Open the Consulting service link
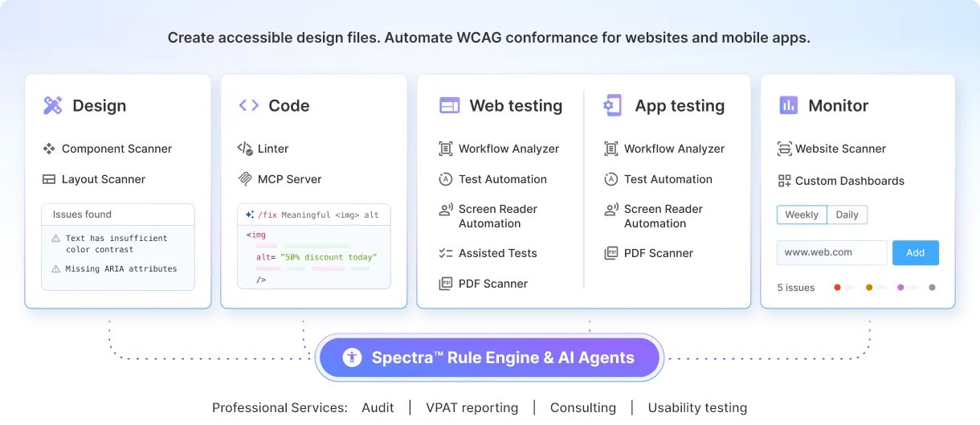 point(583,408)
